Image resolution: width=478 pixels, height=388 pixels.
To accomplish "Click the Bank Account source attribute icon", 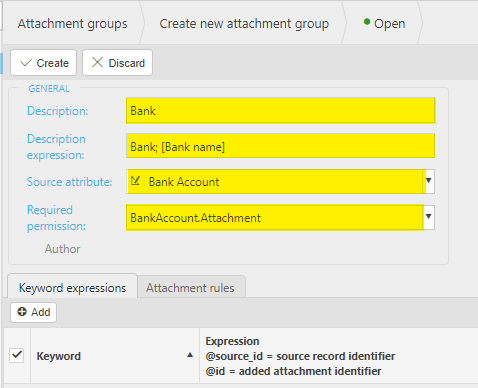I will pyautogui.click(x=135, y=181).
